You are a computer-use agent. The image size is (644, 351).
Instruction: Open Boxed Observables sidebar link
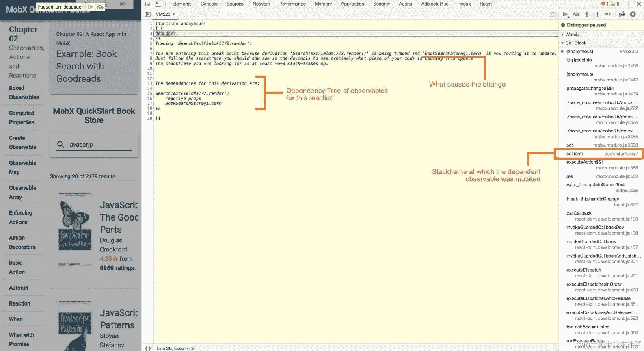[24, 93]
